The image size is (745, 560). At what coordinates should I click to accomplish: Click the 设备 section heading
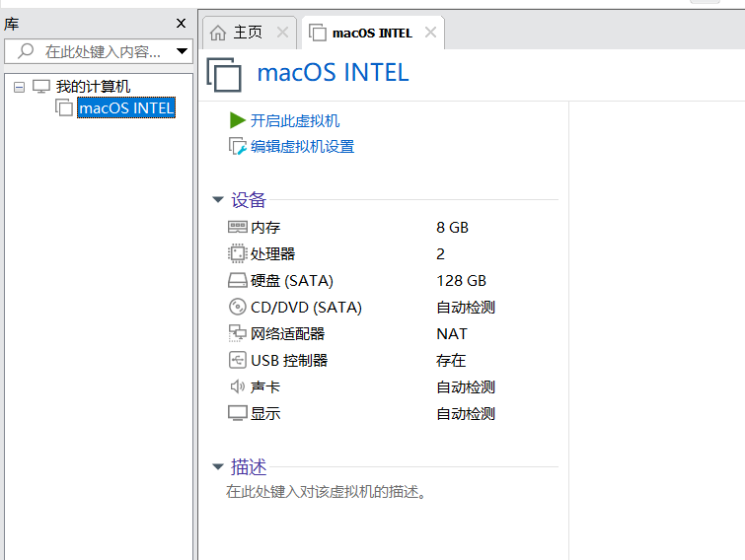click(249, 200)
